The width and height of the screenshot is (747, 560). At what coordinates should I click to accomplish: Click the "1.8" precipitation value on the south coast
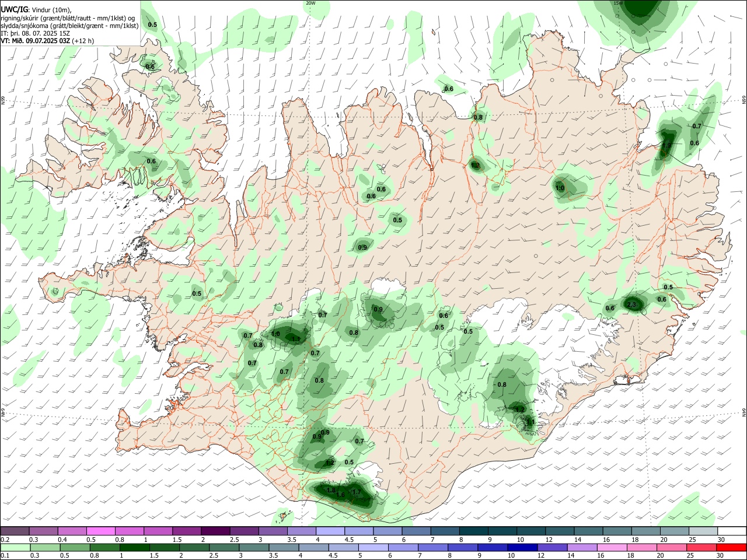pyautogui.click(x=331, y=491)
